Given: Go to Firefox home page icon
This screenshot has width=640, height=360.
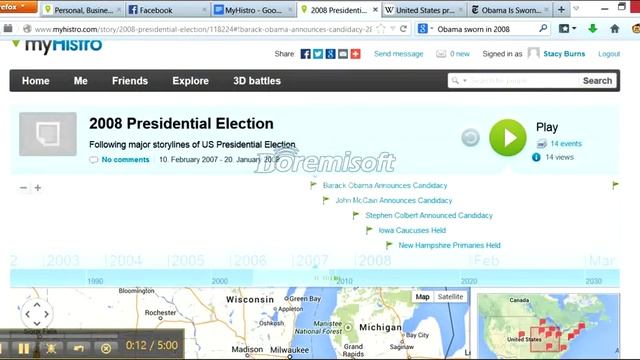Looking at the screenshot, I should coord(615,29).
